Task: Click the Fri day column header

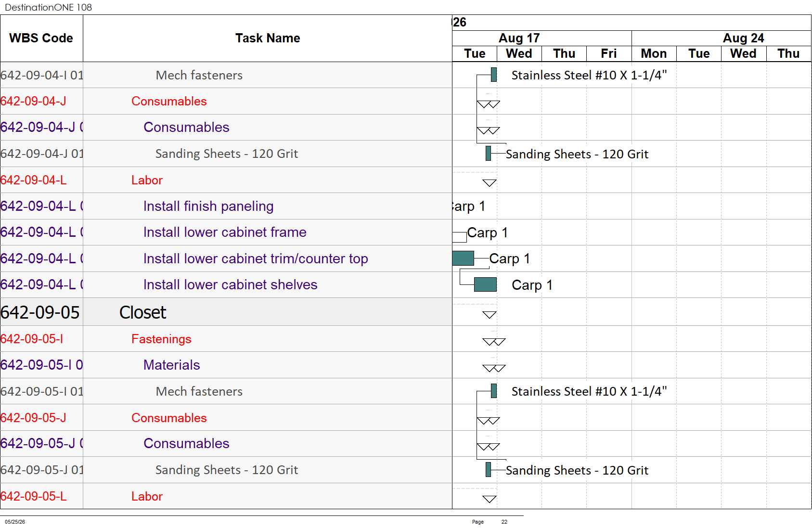Action: pos(609,53)
